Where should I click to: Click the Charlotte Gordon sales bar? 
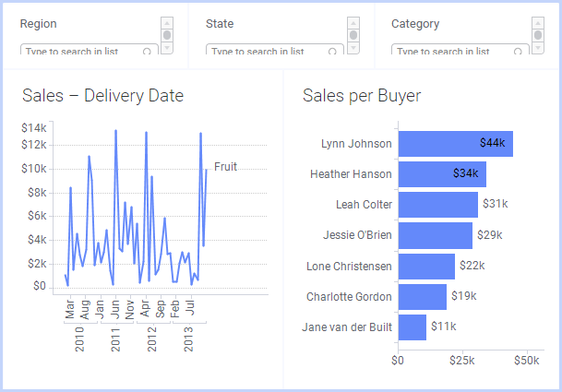pos(422,297)
